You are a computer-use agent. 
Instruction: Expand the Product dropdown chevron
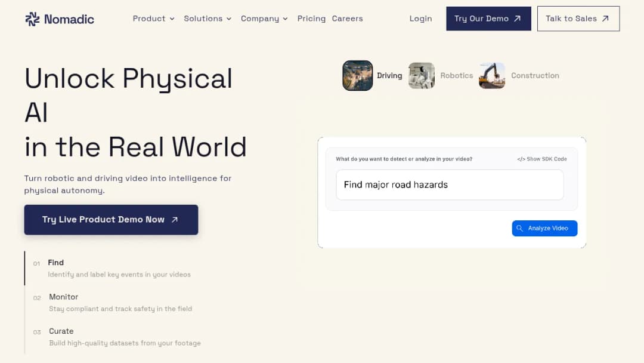[172, 19]
